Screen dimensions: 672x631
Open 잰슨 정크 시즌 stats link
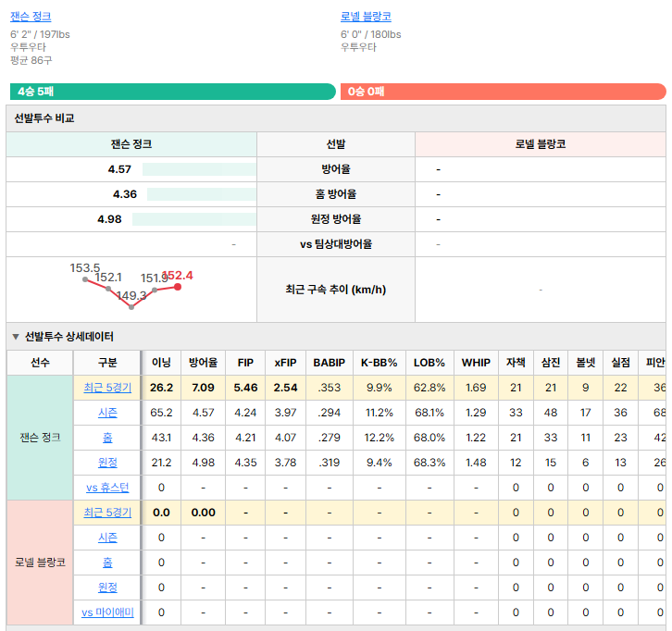click(107, 413)
